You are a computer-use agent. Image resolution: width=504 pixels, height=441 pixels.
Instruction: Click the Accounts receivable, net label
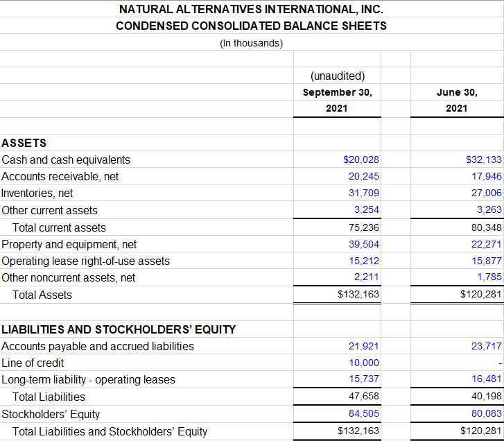60,176
